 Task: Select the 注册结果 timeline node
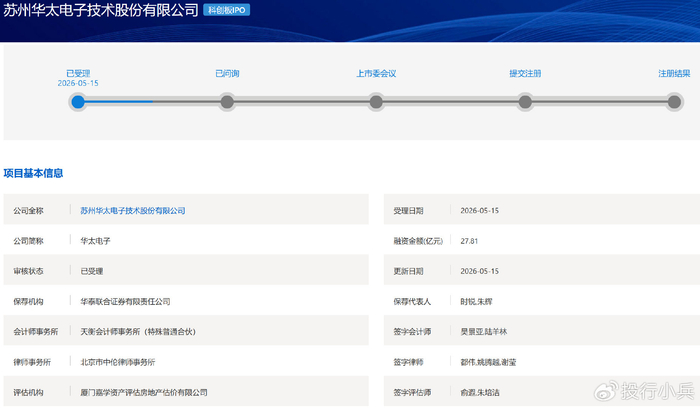click(674, 102)
